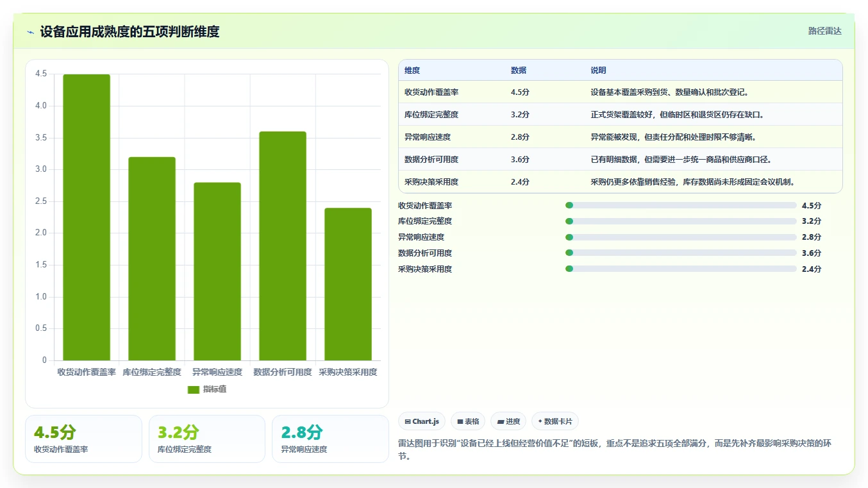Click the 说明 column header
Image resolution: width=868 pixels, height=488 pixels.
[x=598, y=71]
